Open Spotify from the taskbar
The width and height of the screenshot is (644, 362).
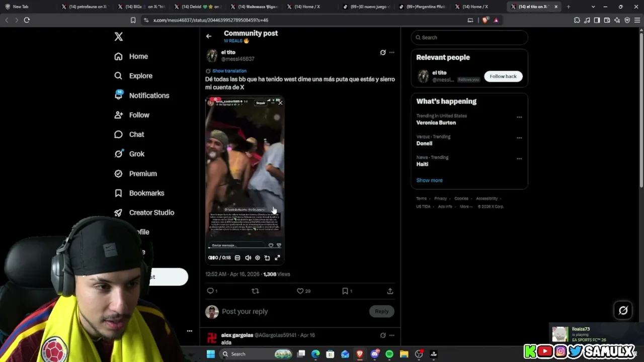389,354
